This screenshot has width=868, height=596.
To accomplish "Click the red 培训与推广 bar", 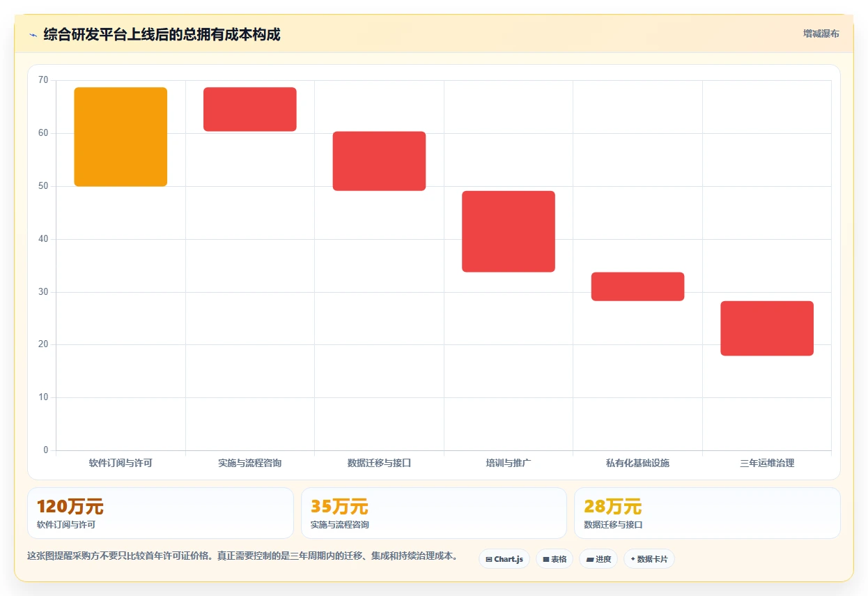I will pos(509,231).
